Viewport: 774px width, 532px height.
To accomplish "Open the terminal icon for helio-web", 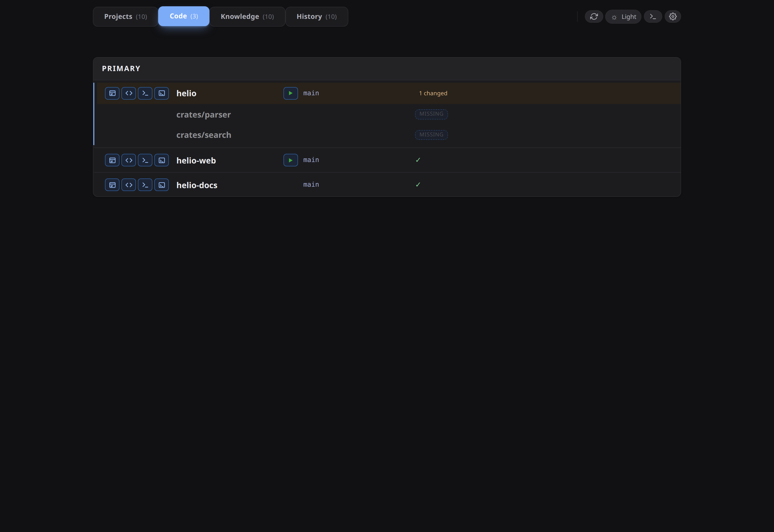I will (145, 160).
